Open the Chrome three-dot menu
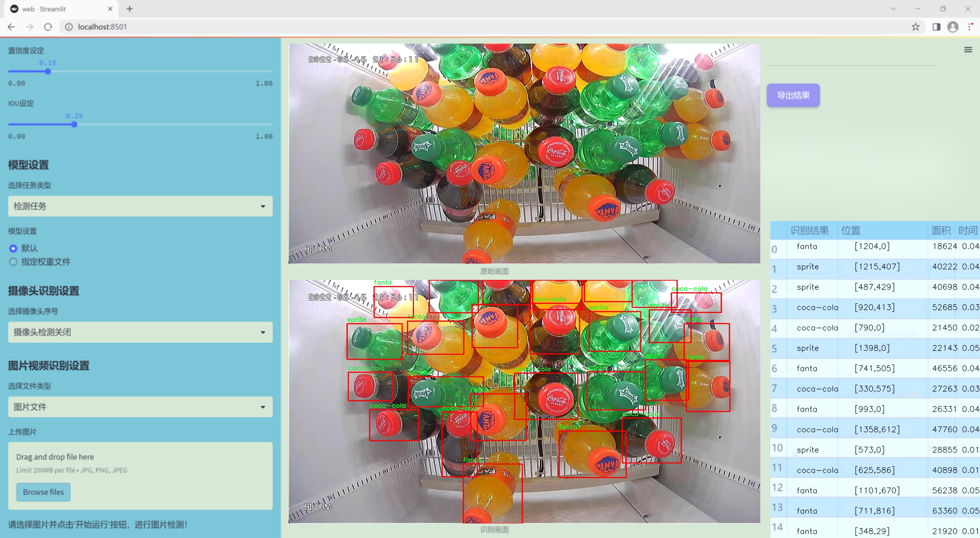 pyautogui.click(x=971, y=27)
